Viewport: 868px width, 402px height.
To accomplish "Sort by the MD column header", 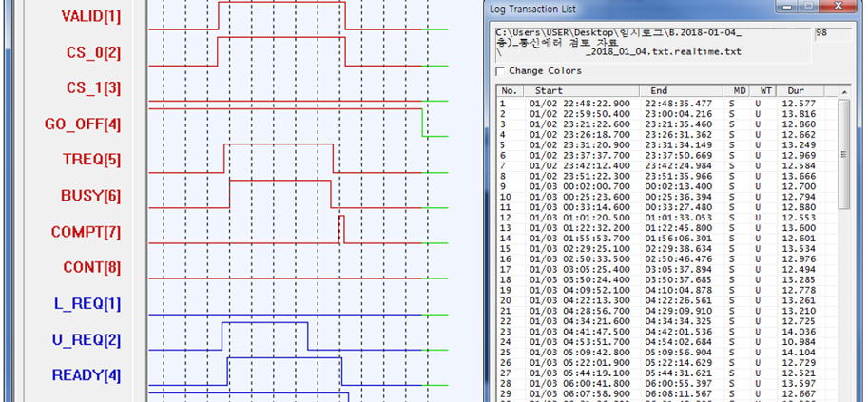I will [x=737, y=91].
